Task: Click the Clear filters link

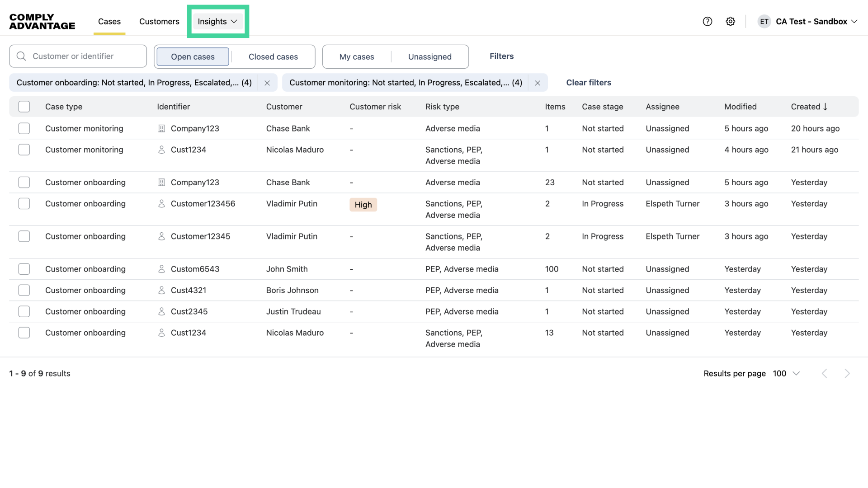Action: [x=589, y=83]
